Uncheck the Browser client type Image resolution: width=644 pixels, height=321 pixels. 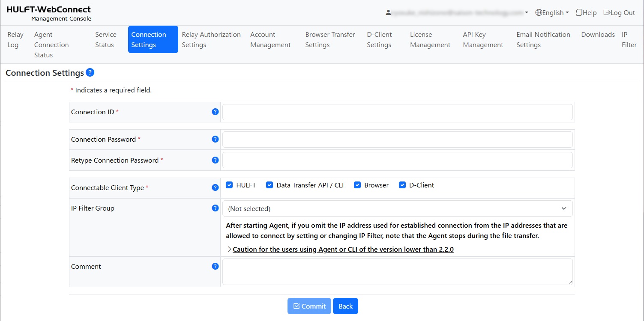coord(357,185)
